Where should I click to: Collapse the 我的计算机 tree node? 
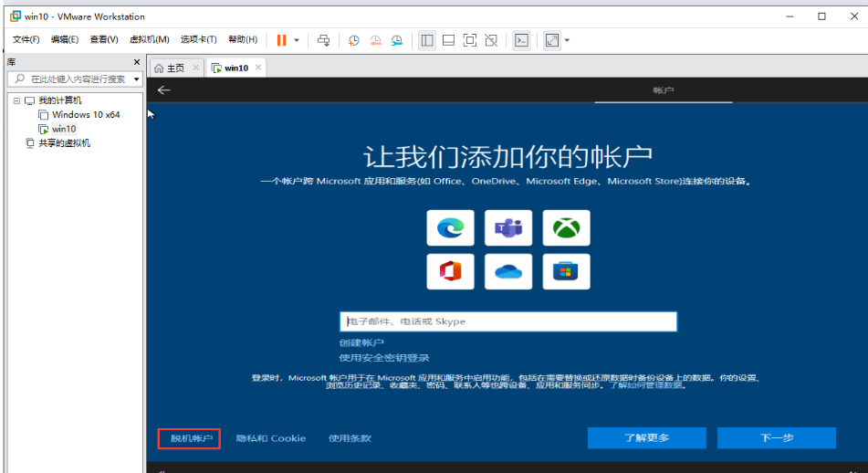point(16,100)
